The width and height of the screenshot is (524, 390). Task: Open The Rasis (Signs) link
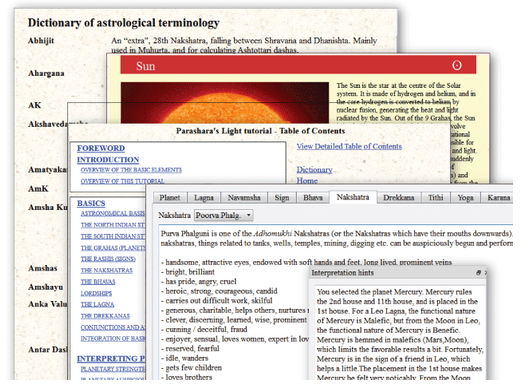click(x=108, y=259)
